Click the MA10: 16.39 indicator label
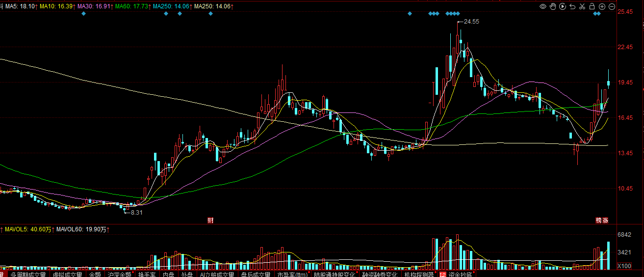 57,6
